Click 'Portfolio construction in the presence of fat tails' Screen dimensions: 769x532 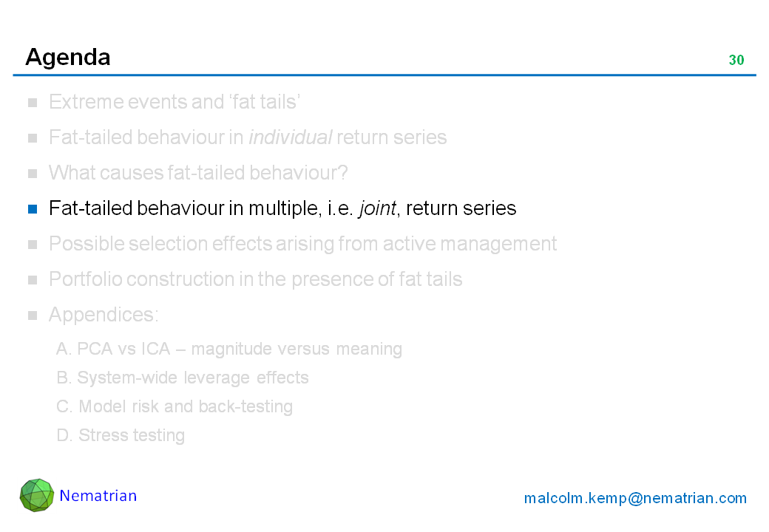255,279
